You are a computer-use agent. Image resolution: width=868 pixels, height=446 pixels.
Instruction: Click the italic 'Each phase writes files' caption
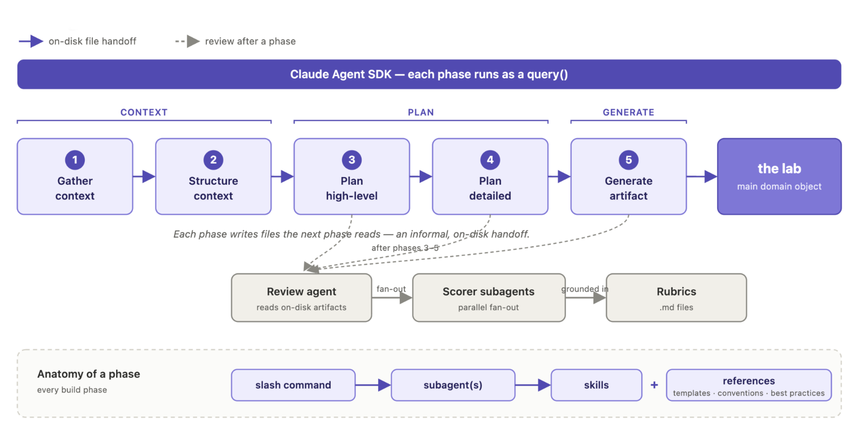coord(351,234)
